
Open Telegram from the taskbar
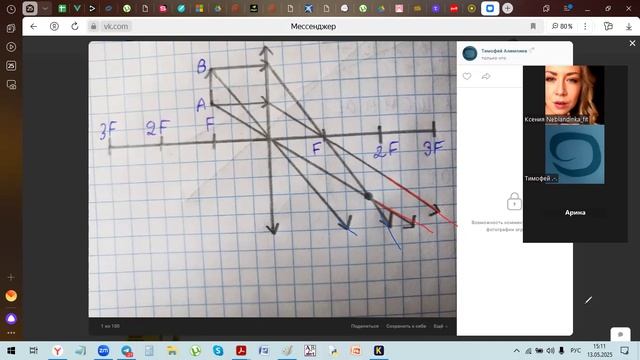[x=127, y=351]
